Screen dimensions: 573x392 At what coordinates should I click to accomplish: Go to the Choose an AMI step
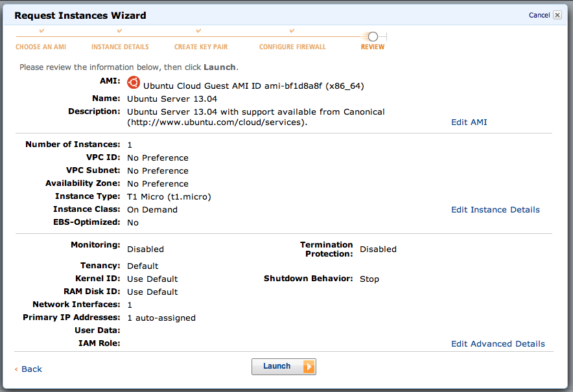point(41,47)
